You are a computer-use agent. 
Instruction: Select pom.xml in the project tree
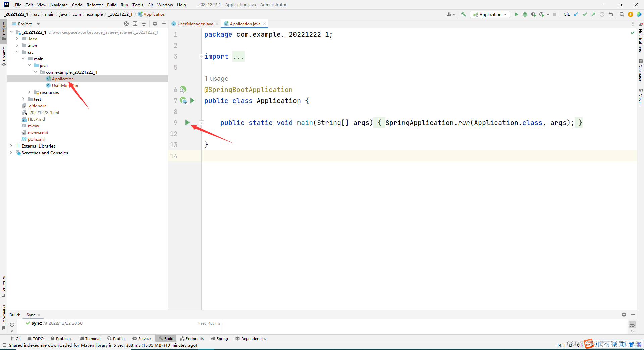tap(36, 139)
